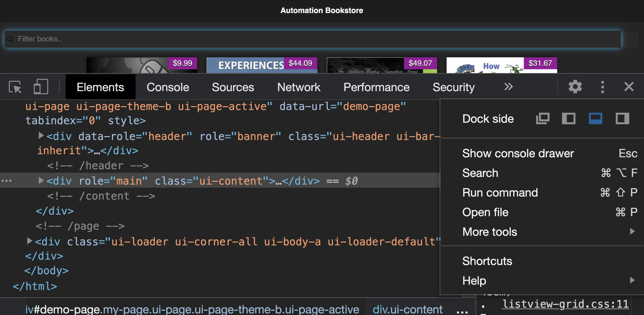Open the DevTools settings gear
The width and height of the screenshot is (644, 315).
point(575,87)
